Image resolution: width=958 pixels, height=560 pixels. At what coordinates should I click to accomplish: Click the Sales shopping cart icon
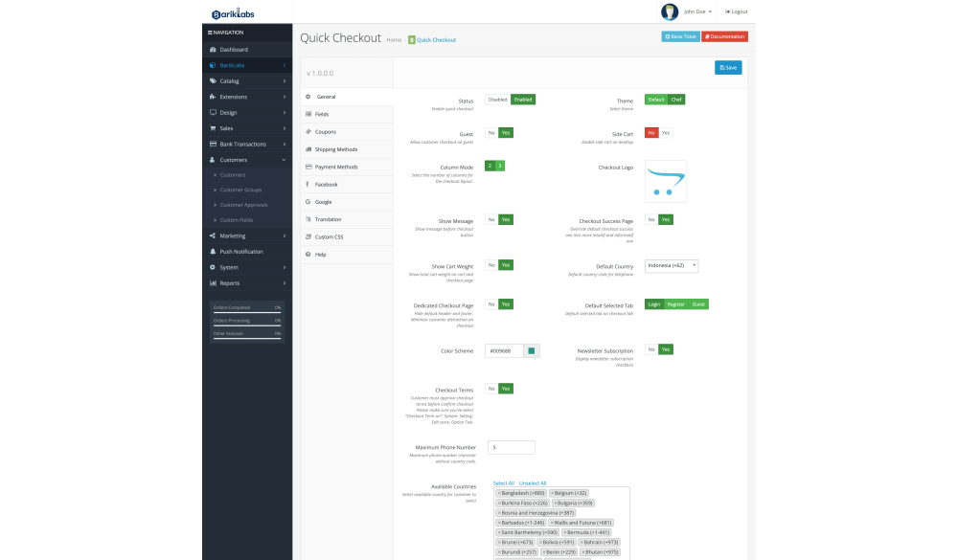click(x=212, y=128)
